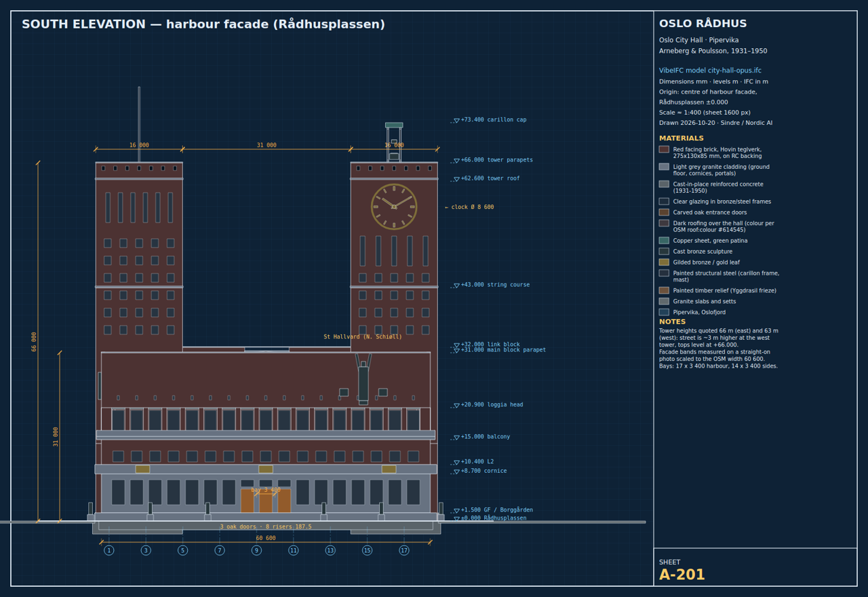Screen dimensions: 868x597
Task: Click the 60 600 overall width dimension
Action: (x=266, y=539)
